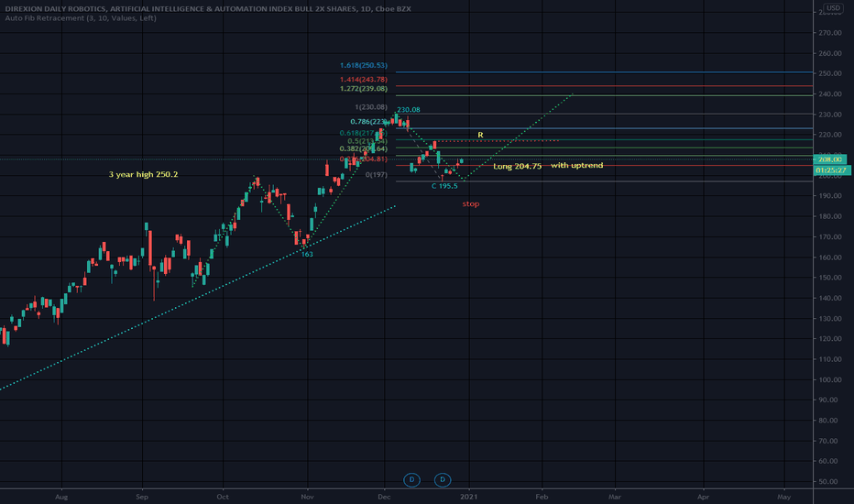This screenshot has width=854, height=504.
Task: Click the Feb label on time axis
Action: 542,497
